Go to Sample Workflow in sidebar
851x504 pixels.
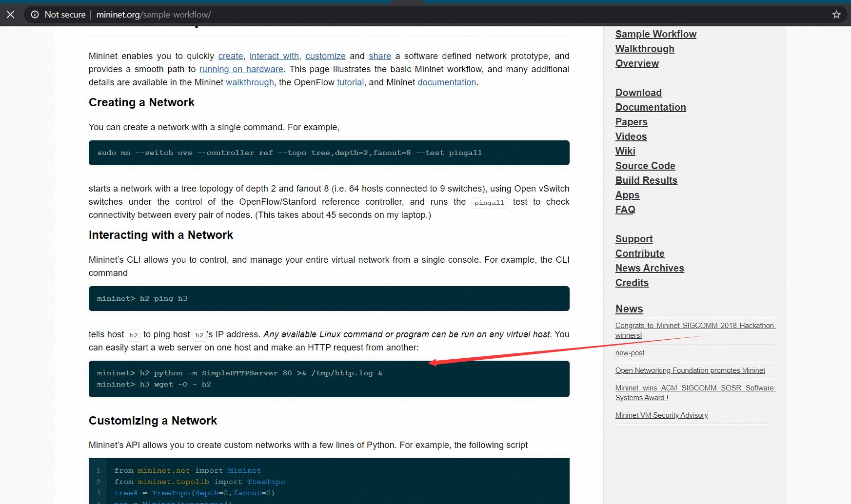coord(656,34)
